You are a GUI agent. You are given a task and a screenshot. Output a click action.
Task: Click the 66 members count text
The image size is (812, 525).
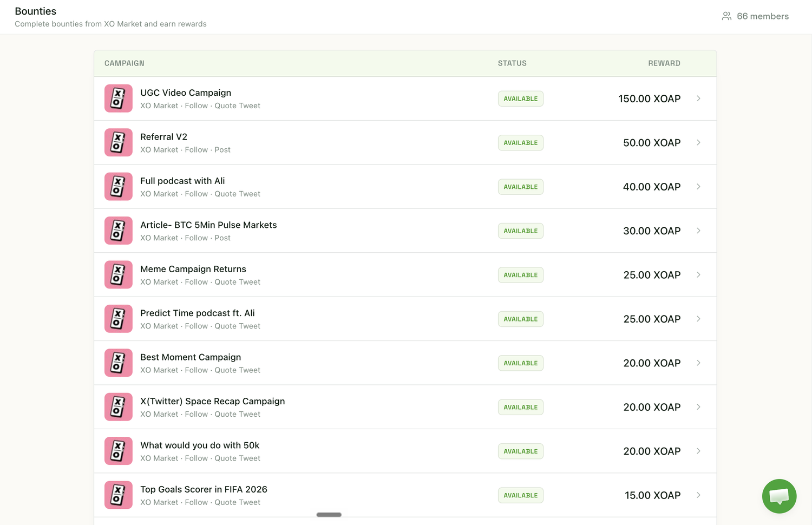763,16
